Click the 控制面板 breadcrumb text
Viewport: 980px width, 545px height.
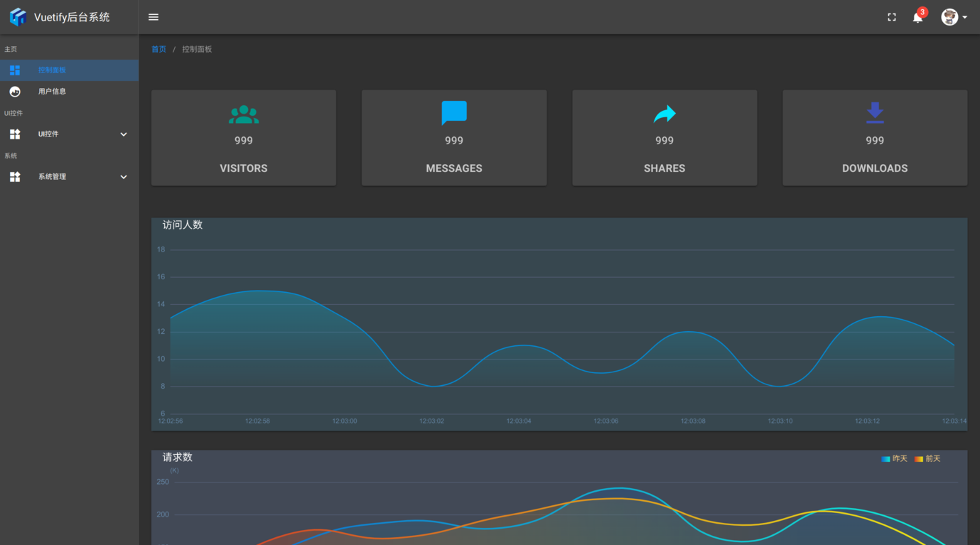pyautogui.click(x=197, y=49)
